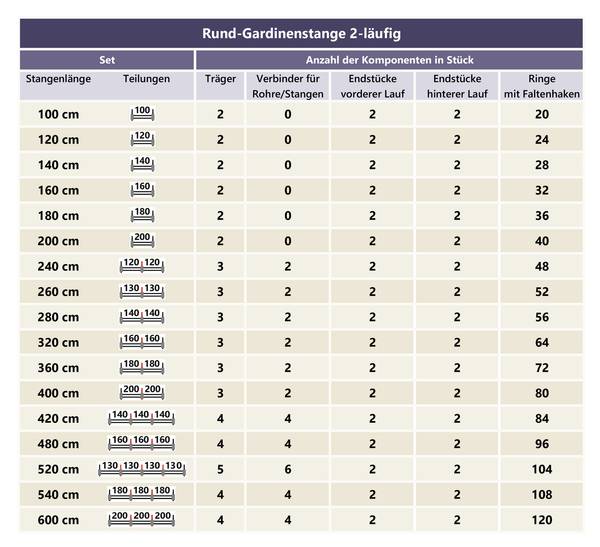This screenshot has width=600, height=547.
Task: Click the 130|130 division icon for 260 cm
Action: coord(142,291)
